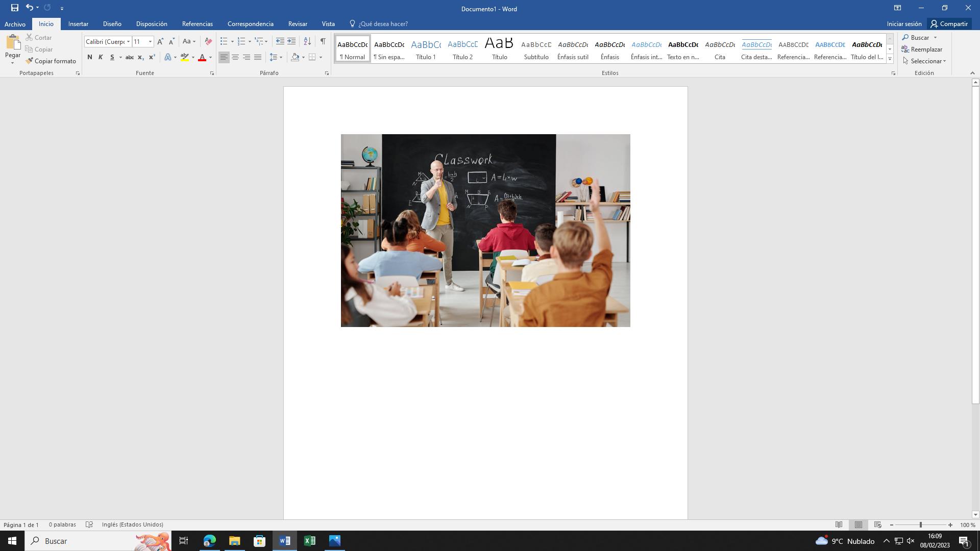Click the Format Painter brush icon
980x551 pixels.
coord(30,61)
